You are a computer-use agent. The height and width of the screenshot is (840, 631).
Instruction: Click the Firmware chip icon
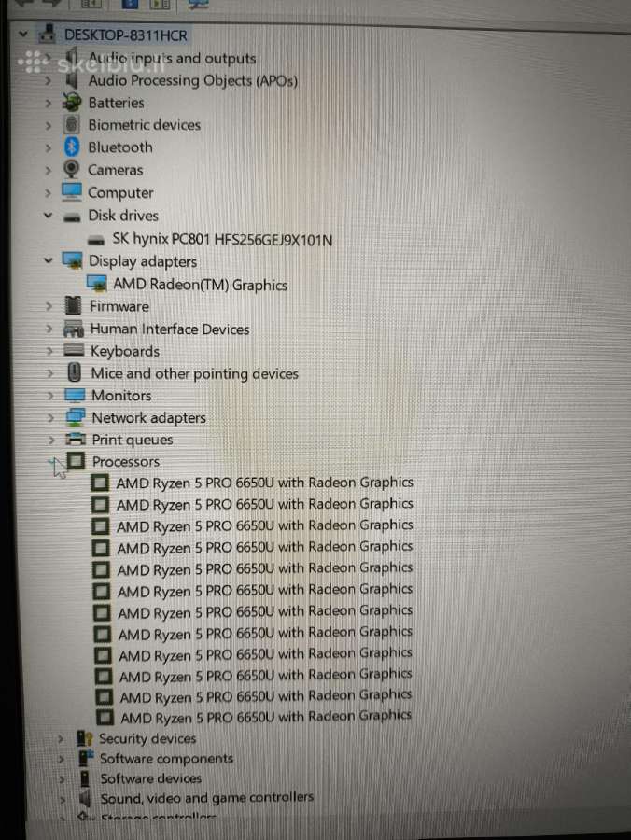[73, 306]
